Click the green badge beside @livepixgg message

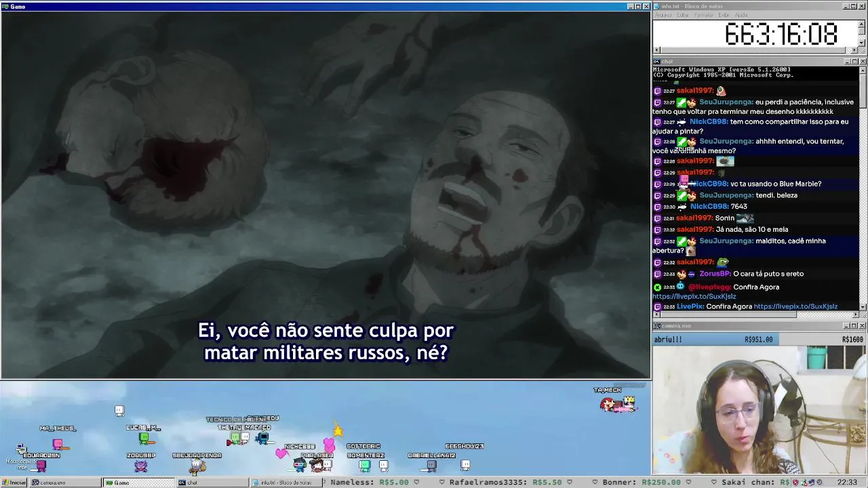coord(657,287)
